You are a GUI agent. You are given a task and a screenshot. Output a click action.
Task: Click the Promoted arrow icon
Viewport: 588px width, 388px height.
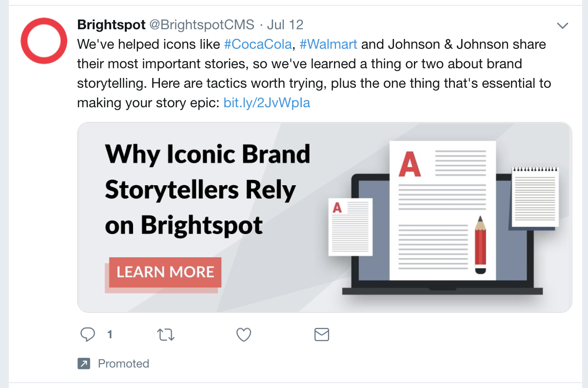(x=84, y=364)
